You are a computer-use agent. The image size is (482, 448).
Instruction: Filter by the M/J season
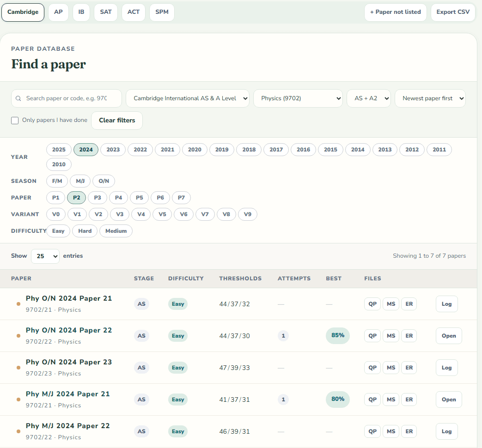coord(80,181)
